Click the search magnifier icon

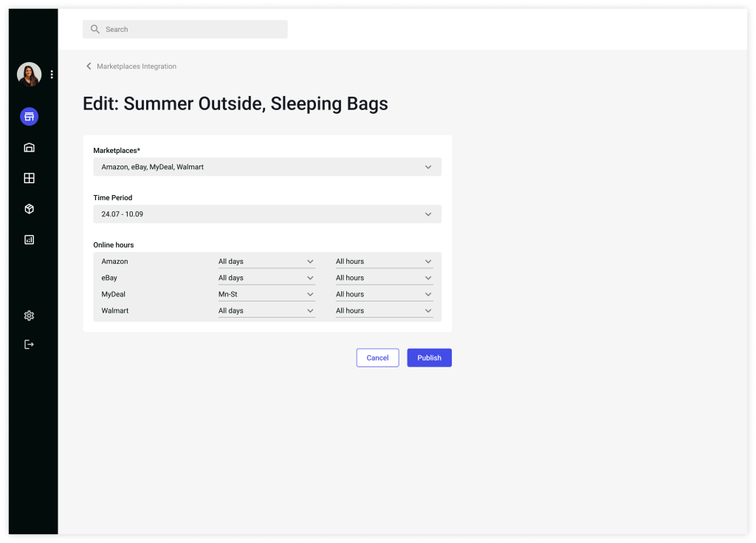click(94, 29)
